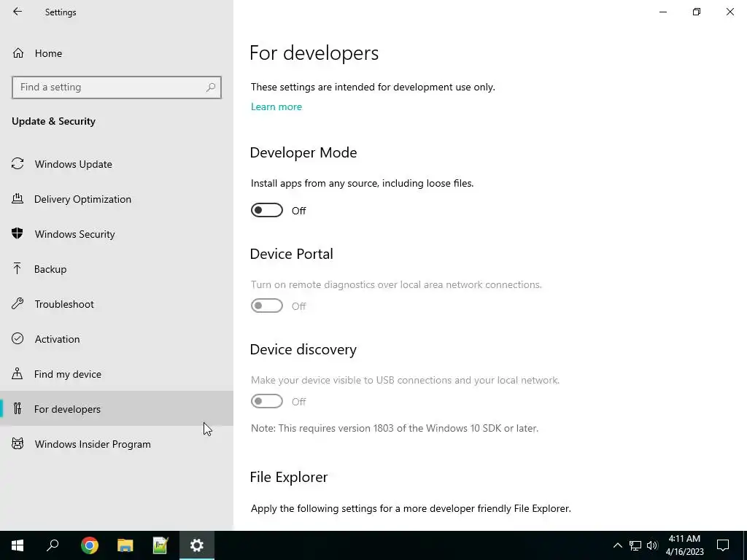Open the Windows Start menu
This screenshot has width=747, height=560.
(x=18, y=545)
